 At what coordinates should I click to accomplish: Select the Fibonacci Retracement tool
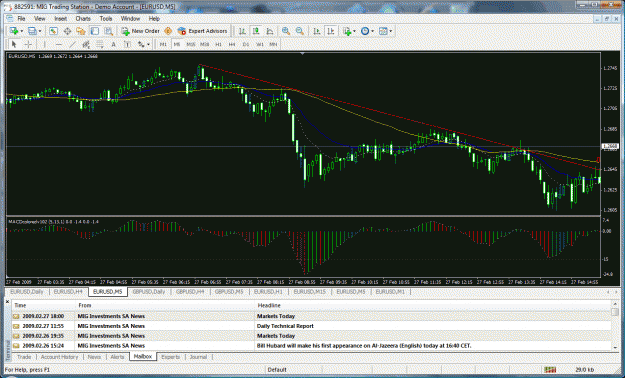[x=99, y=44]
